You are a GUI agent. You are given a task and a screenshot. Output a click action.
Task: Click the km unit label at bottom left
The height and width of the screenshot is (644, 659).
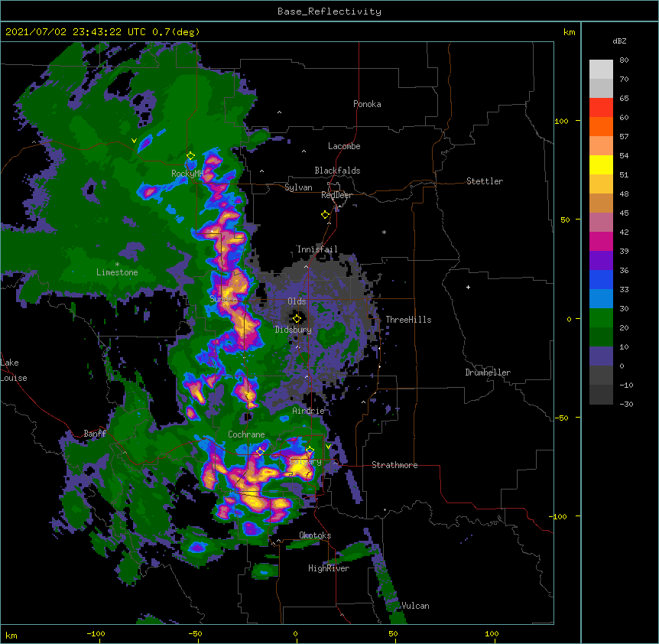[x=11, y=636]
